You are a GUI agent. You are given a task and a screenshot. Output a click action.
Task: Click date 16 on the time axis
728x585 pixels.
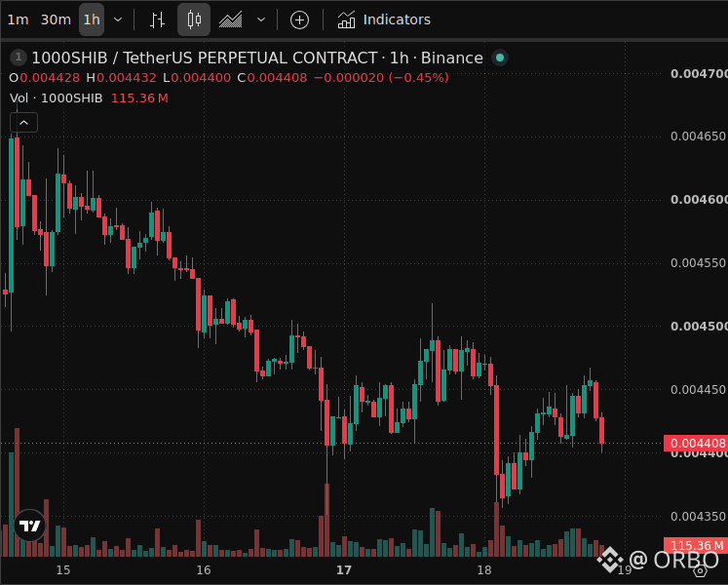click(x=204, y=569)
